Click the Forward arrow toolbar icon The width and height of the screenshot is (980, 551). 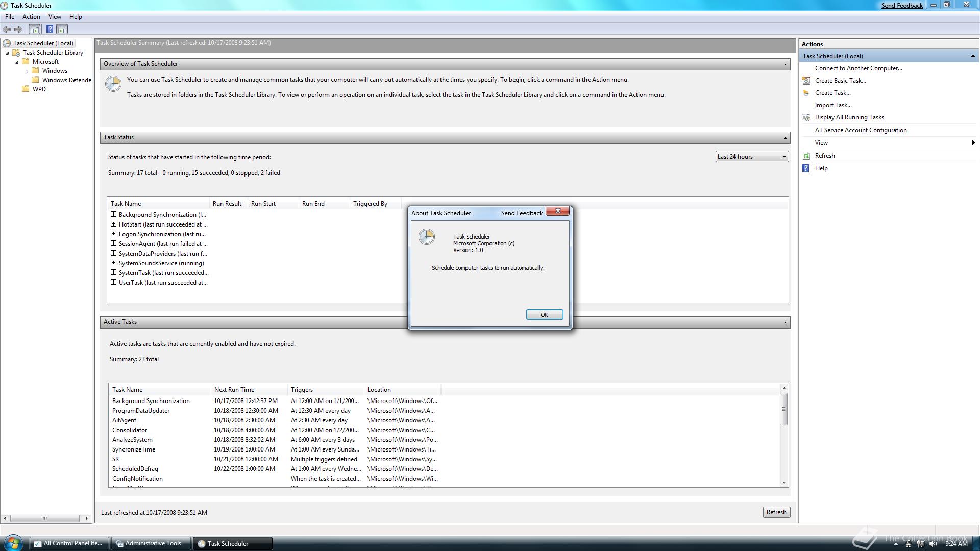18,30
